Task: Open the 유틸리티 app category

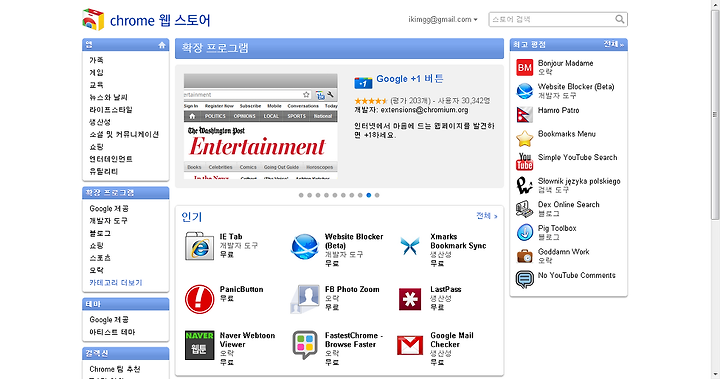Action: coord(104,171)
